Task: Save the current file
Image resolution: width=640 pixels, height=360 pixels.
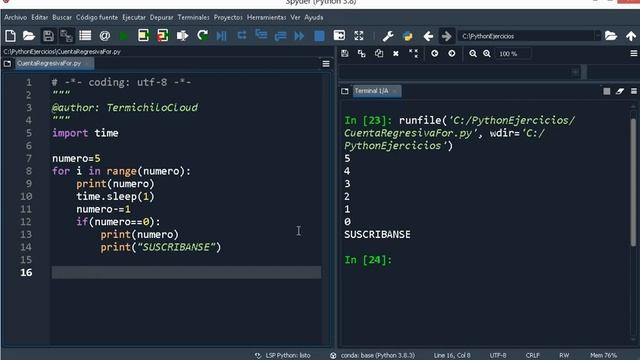Action: coord(48,36)
